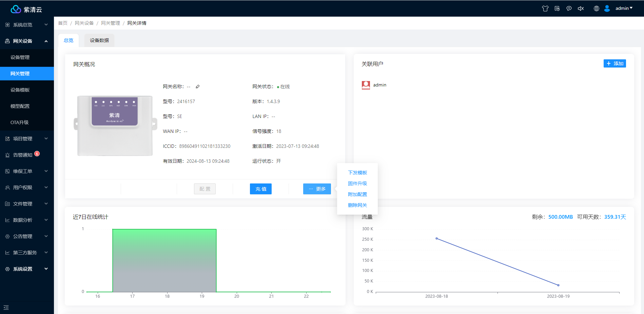644x314 pixels.
Task: Click the 系统总览 grid icon
Action: tap(7, 25)
